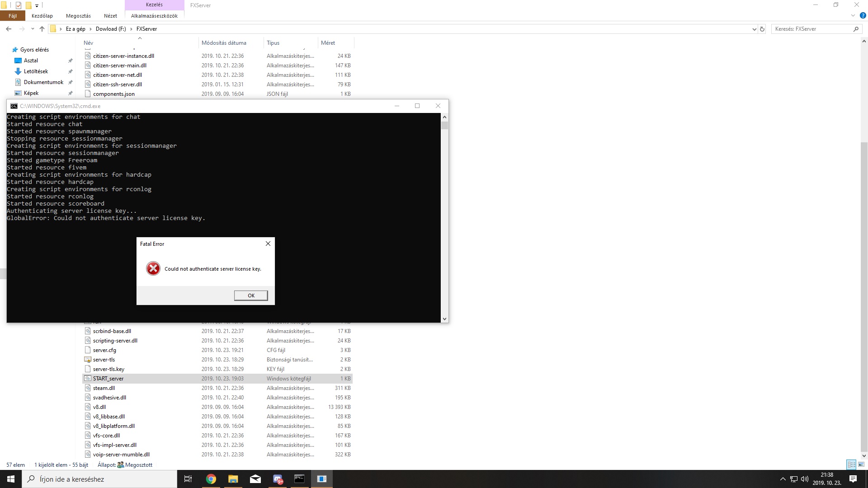Sort files by Módosítás dátuma column
Viewport: 868px width, 488px height.
(224, 43)
